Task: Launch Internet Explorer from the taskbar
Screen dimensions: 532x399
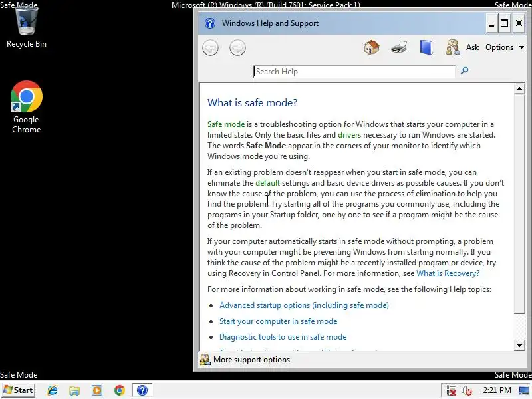Action: coord(53,390)
